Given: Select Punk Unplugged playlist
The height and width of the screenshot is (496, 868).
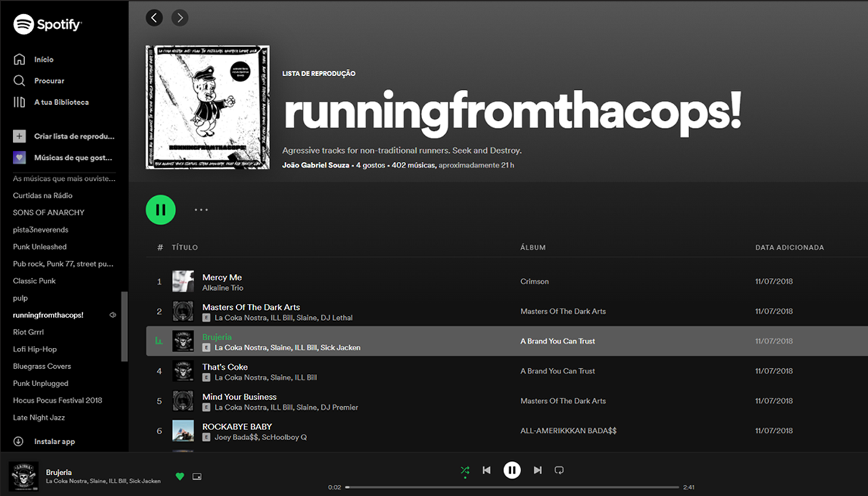Looking at the screenshot, I should pyautogui.click(x=41, y=384).
